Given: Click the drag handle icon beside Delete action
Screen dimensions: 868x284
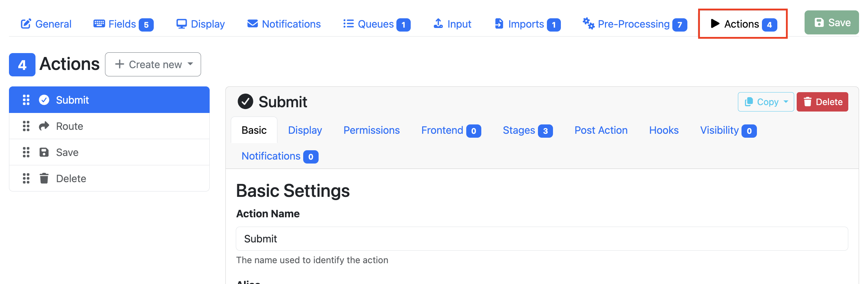Looking at the screenshot, I should 26,179.
